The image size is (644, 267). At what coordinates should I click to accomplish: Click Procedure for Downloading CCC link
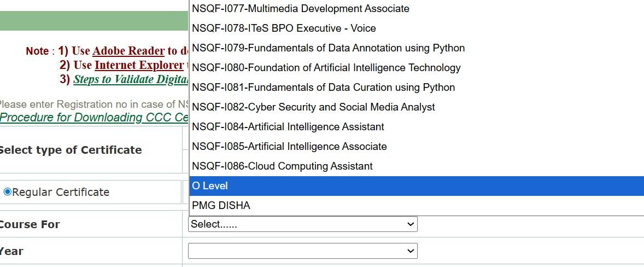[94, 118]
